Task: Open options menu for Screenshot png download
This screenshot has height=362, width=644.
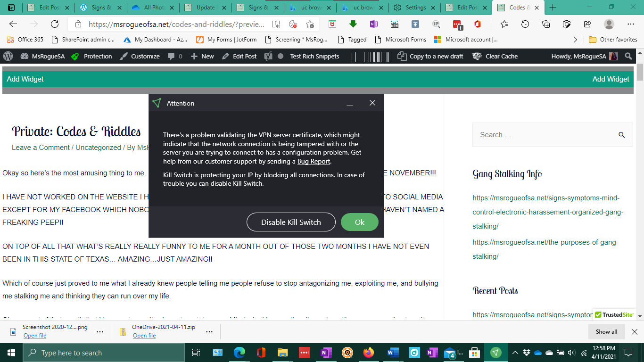Action: pos(100,331)
